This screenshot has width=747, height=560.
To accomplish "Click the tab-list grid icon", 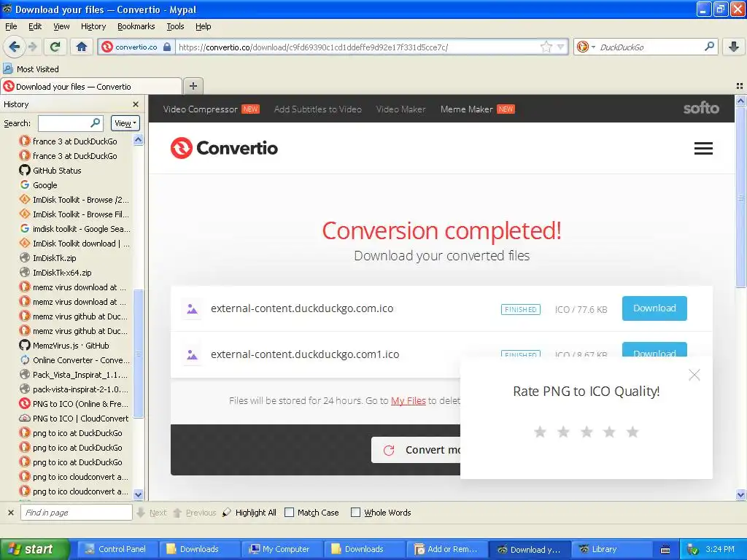I will 739,86.
